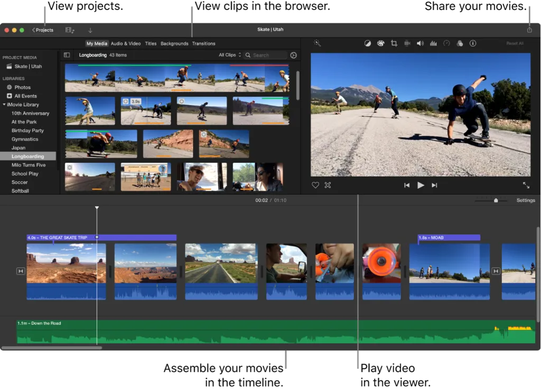The height and width of the screenshot is (392, 541).
Task: Open the Speed dial icon
Action: pos(446,43)
